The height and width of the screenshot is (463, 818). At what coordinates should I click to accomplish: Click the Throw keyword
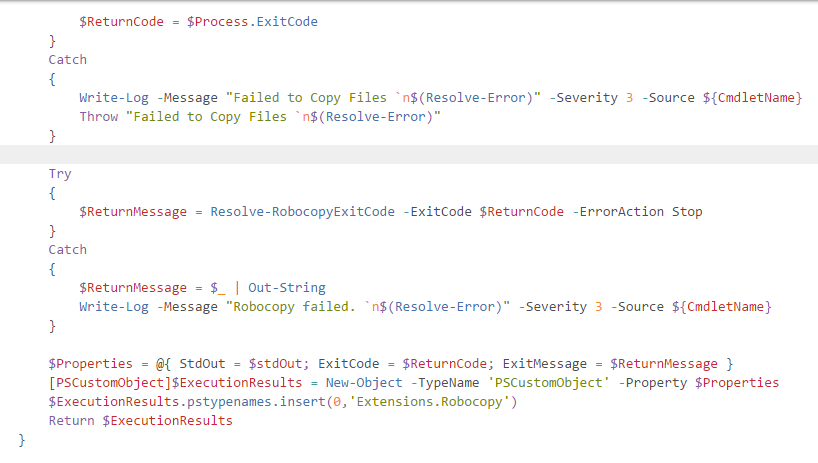99,117
